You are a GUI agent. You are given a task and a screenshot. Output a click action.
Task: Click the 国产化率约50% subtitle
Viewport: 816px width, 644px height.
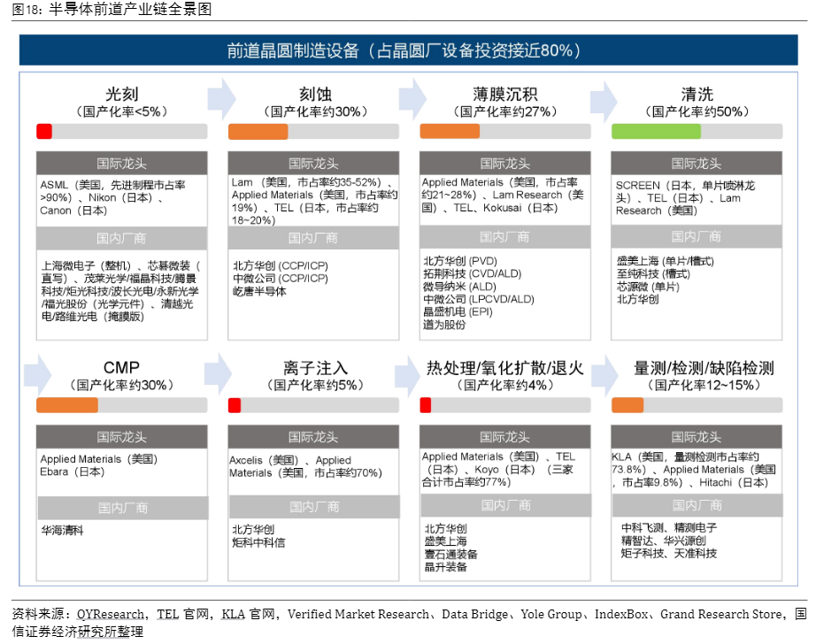(x=697, y=111)
